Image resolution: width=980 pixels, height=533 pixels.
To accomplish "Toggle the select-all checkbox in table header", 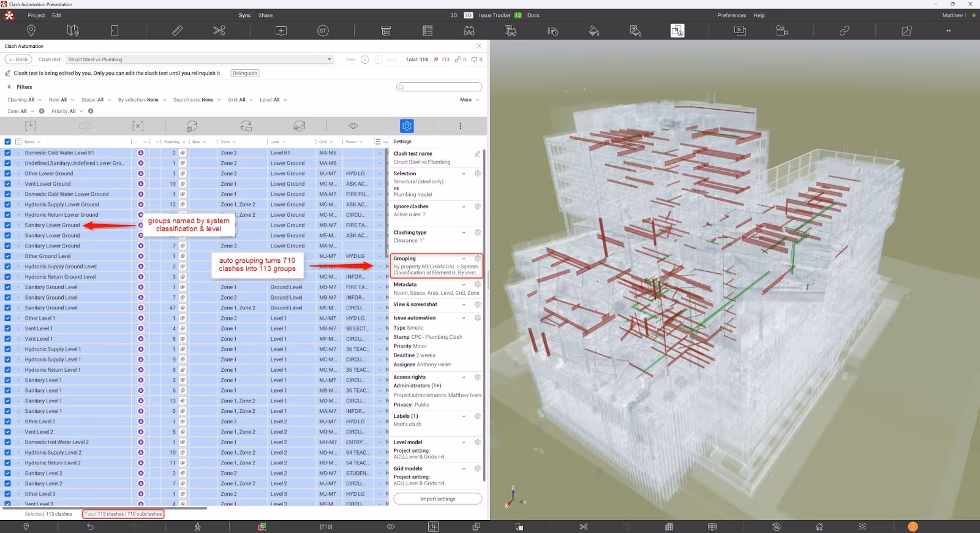I will pyautogui.click(x=8, y=142).
